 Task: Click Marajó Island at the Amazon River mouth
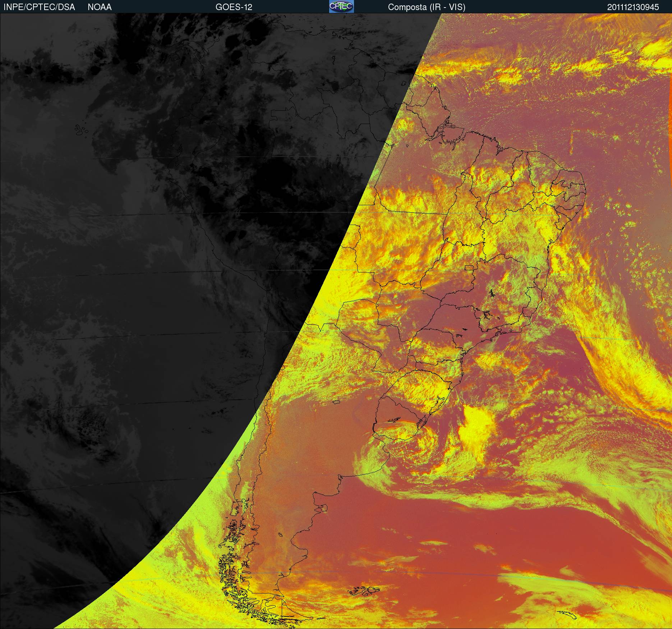point(447,128)
